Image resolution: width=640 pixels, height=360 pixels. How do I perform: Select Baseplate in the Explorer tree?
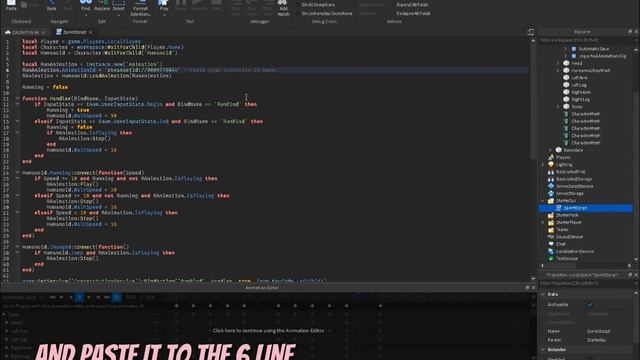[x=573, y=150]
